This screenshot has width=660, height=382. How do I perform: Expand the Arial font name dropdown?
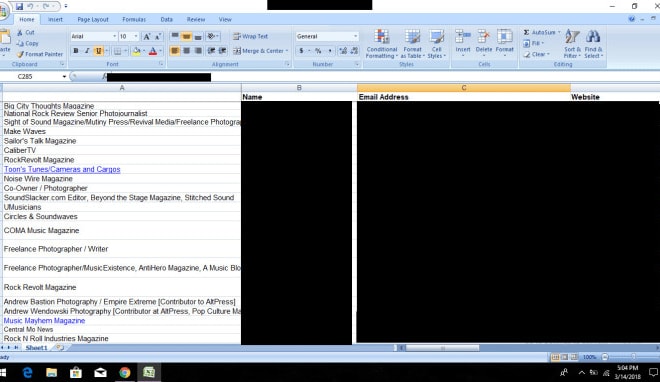pos(114,37)
